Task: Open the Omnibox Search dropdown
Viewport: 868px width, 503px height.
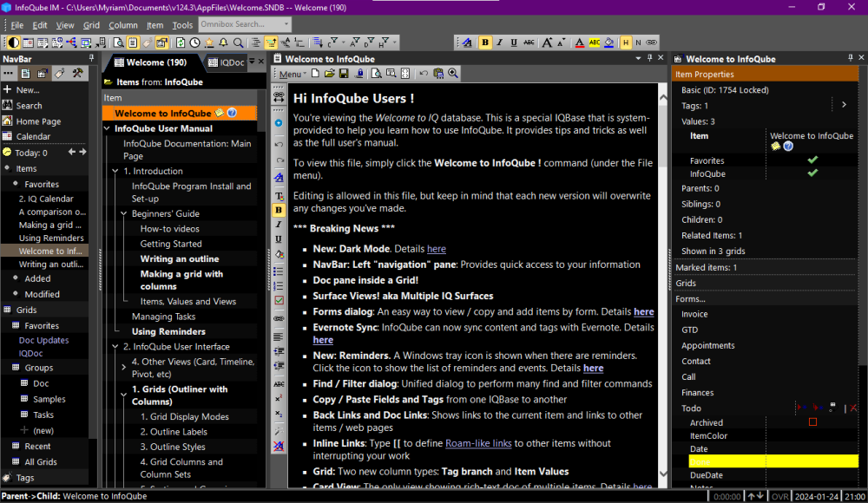Action: pyautogui.click(x=286, y=24)
